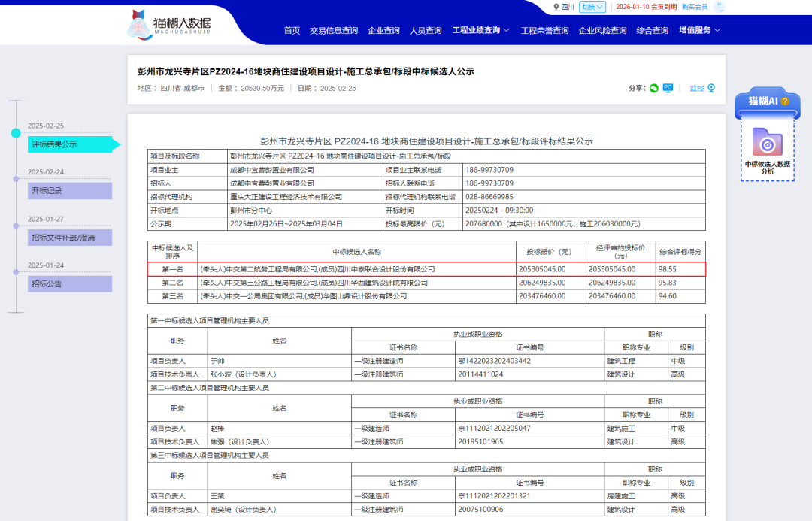Click the PC share icon
The height and width of the screenshot is (521, 812).
coord(668,88)
